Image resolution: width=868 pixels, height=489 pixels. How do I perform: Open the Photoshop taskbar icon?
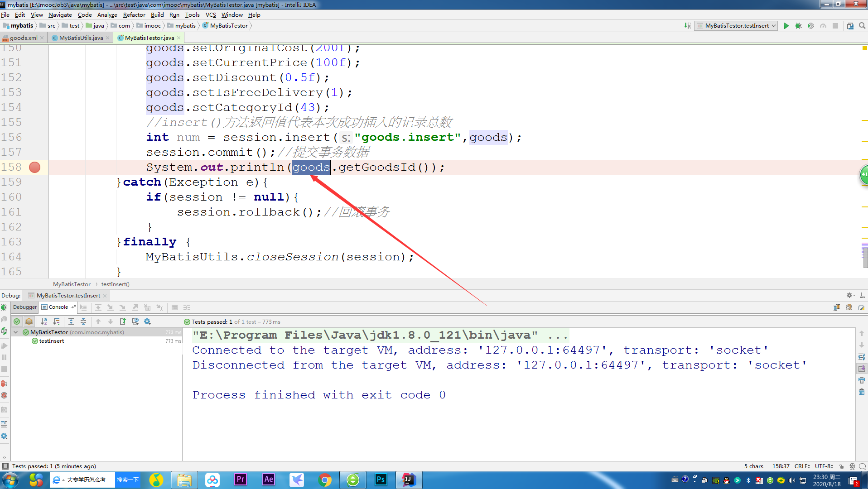pos(381,479)
